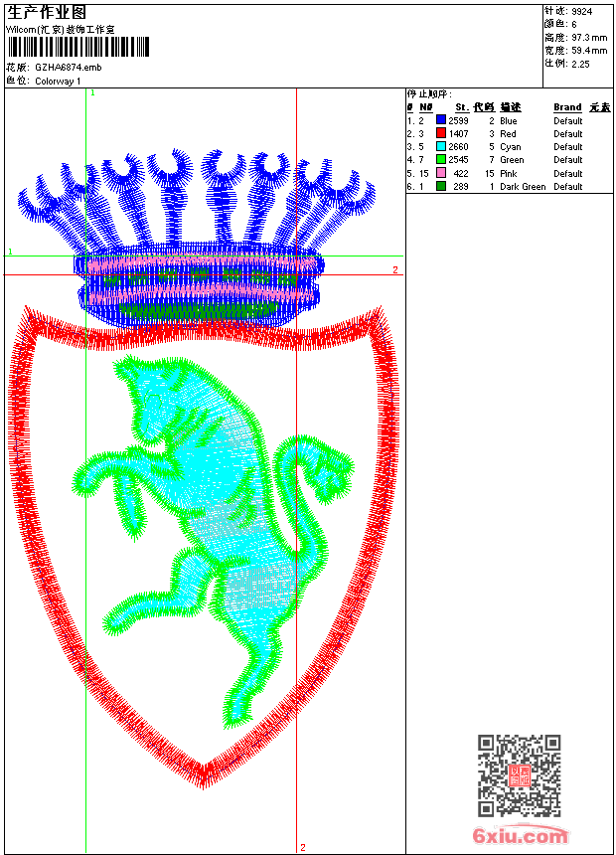This screenshot has width=616, height=855.
Task: Click the Brand column header
Action: pos(567,107)
